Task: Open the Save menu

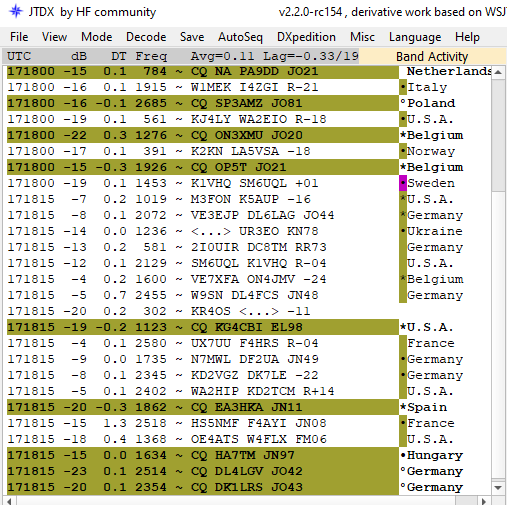Action: click(x=192, y=37)
